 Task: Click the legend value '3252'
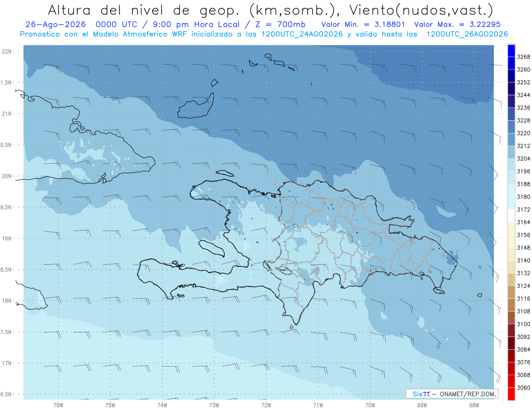point(524,82)
